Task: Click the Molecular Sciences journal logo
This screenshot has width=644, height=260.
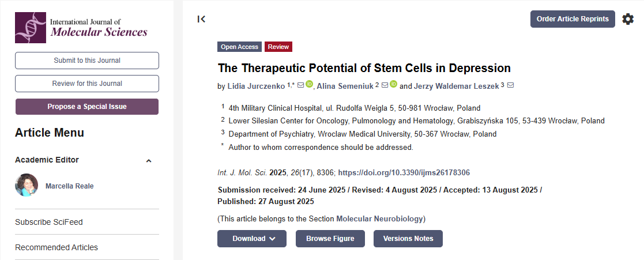Action: click(x=81, y=27)
